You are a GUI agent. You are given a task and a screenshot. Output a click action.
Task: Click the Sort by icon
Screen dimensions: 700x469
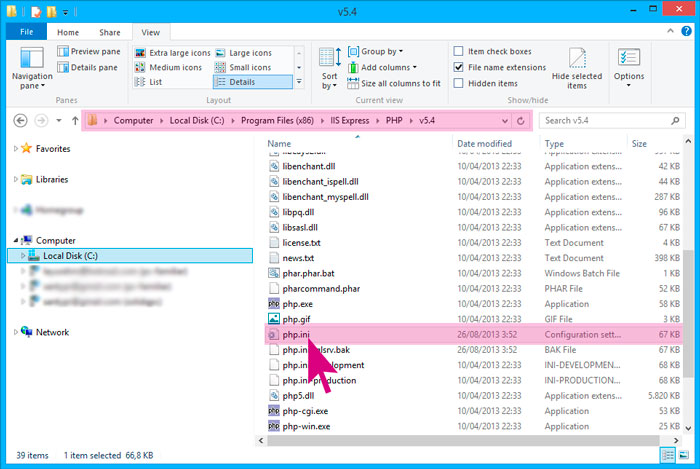pos(330,66)
